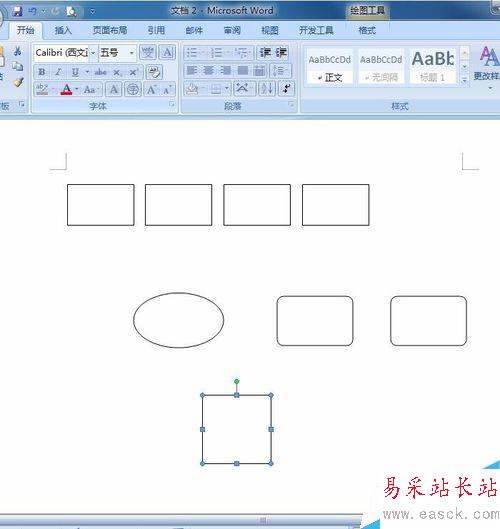Toggle Align Text Right
The width and height of the screenshot is (500, 529).
point(226,71)
